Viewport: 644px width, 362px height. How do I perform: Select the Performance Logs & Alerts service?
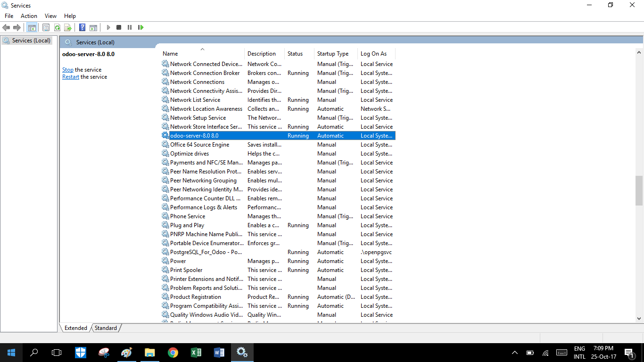tap(278, 207)
